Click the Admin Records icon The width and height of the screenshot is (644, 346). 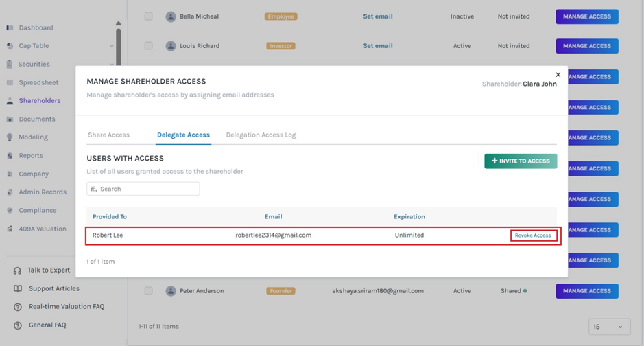coord(10,192)
